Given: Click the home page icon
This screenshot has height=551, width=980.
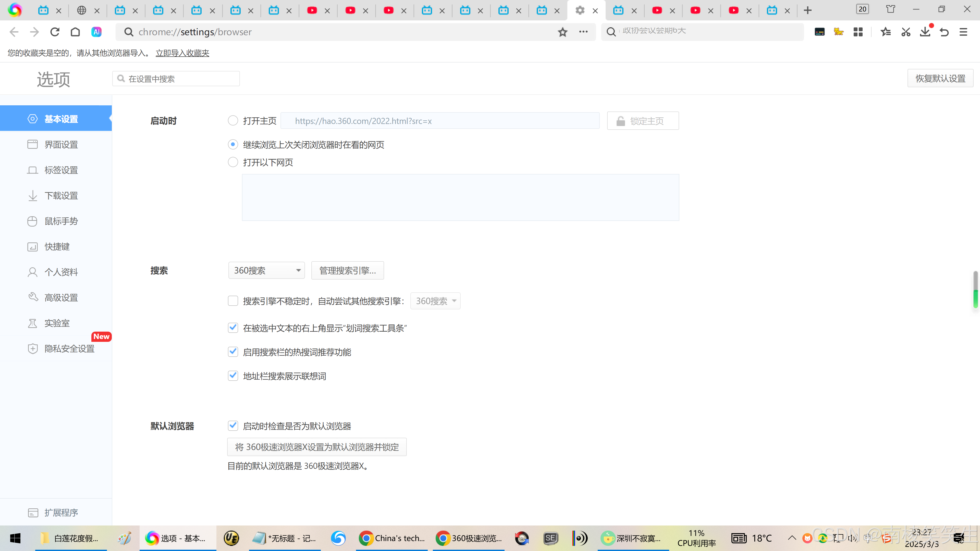Looking at the screenshot, I should (x=75, y=32).
